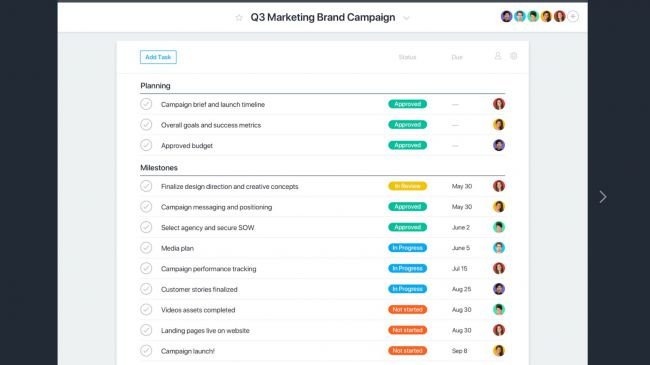Complete Customer stories finalized task
The height and width of the screenshot is (365, 650).
coord(146,289)
